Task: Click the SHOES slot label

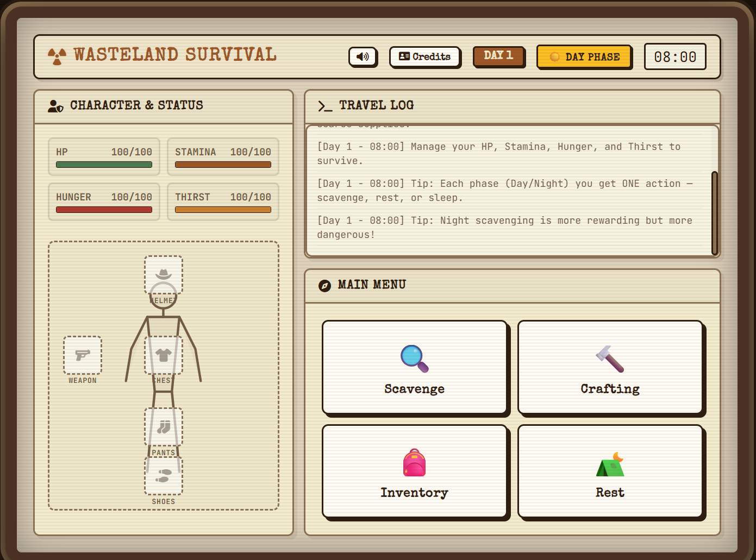Action: [x=164, y=502]
